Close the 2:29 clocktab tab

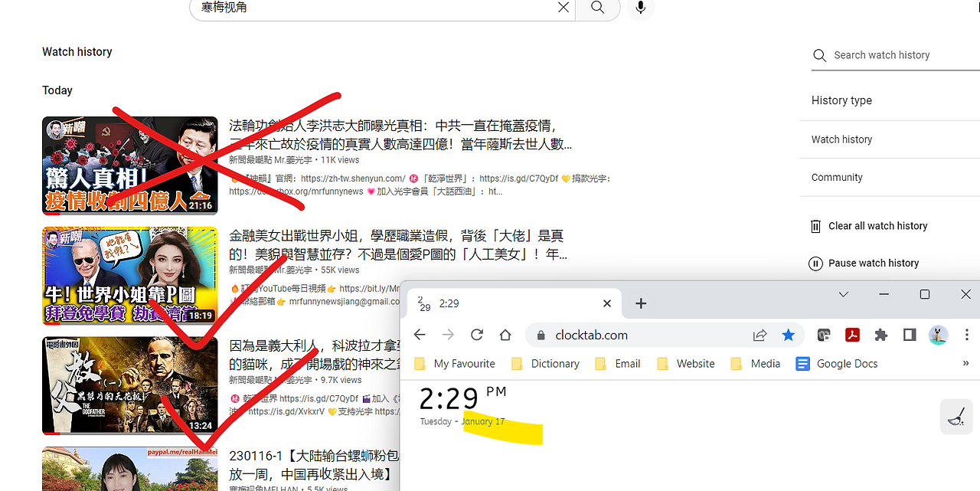point(607,303)
